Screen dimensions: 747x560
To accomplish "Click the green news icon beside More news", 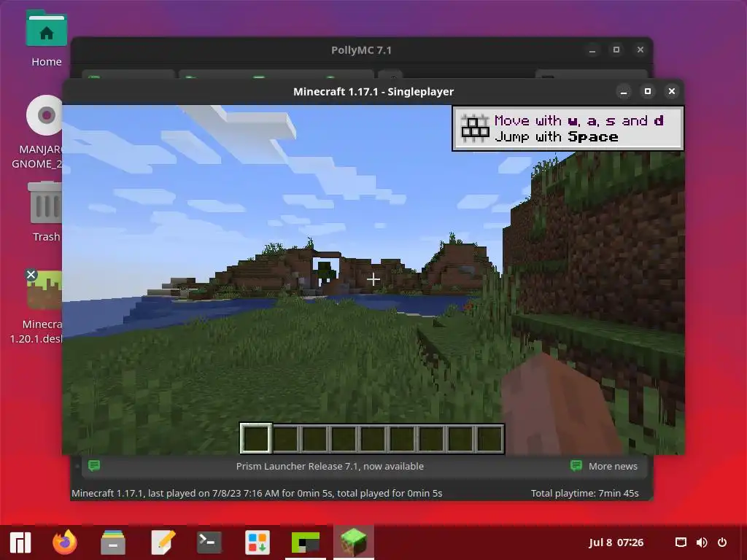I will click(576, 465).
